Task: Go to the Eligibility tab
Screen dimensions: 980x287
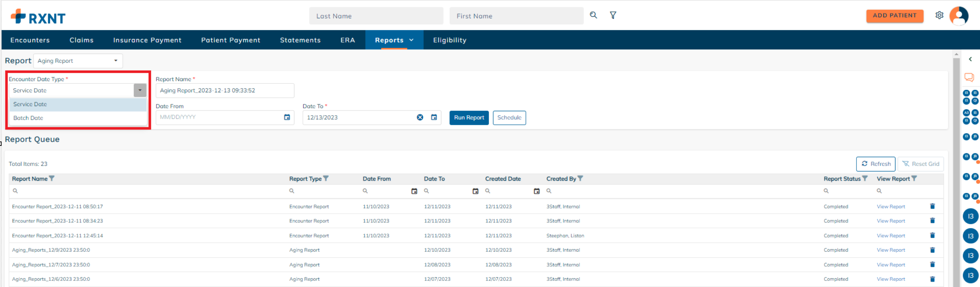Action: click(449, 40)
